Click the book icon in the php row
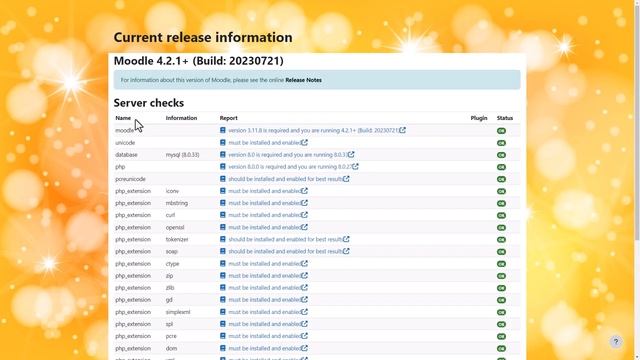Screen dimensions: 640x360 (222, 167)
